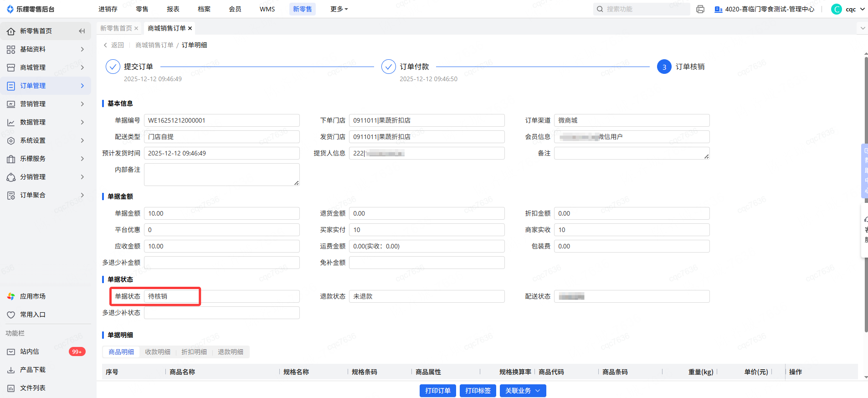Screen dimensions: 868x398
Task: Close the 商城销售订单 tab
Action: click(190, 28)
